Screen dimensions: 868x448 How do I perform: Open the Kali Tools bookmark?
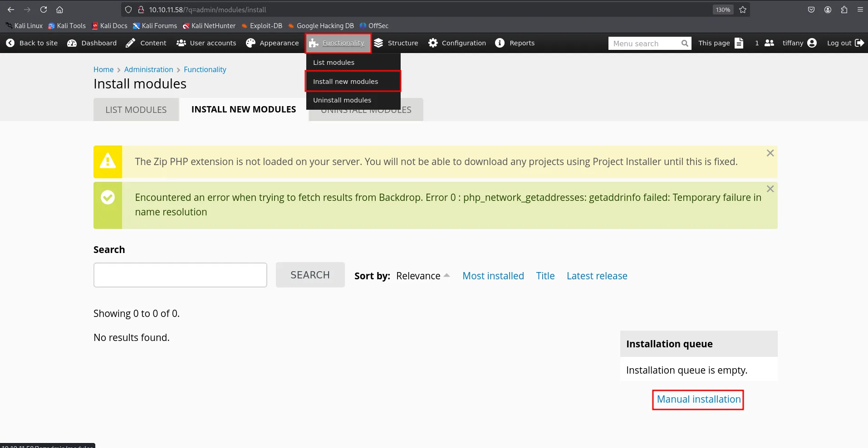pos(67,26)
